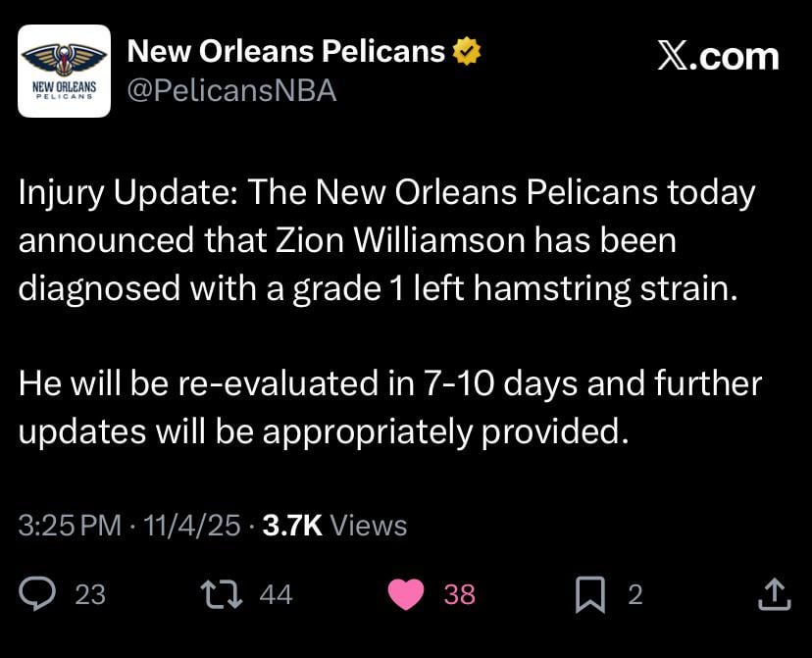Screen dimensions: 812x658
Task: Open tweet details via the 3:25 PM timestamp
Action: (x=59, y=526)
